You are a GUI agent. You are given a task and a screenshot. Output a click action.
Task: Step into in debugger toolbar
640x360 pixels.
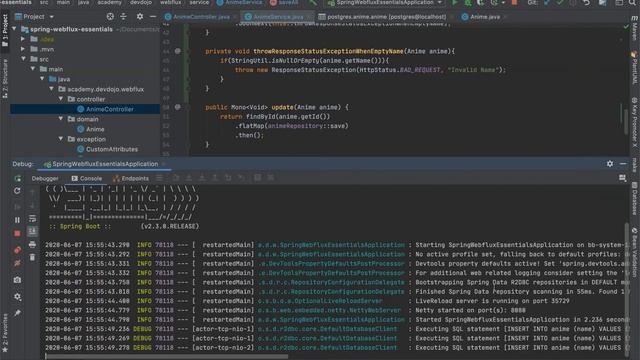click(189, 178)
